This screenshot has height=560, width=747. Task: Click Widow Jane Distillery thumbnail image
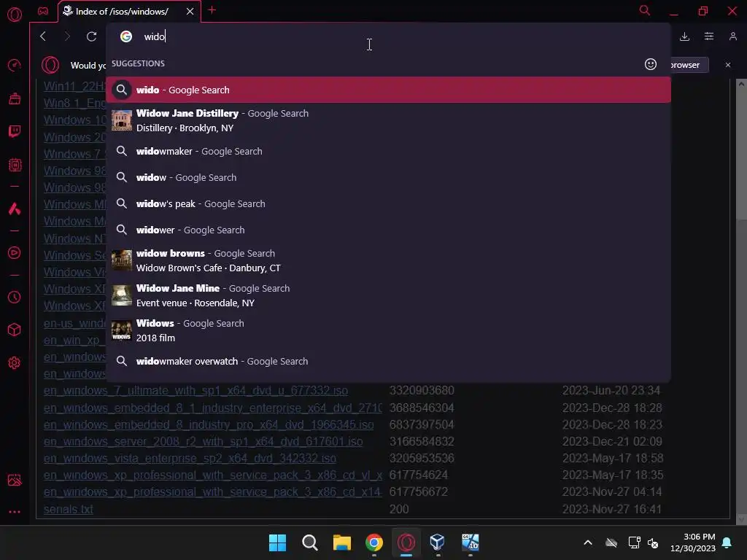click(x=122, y=120)
